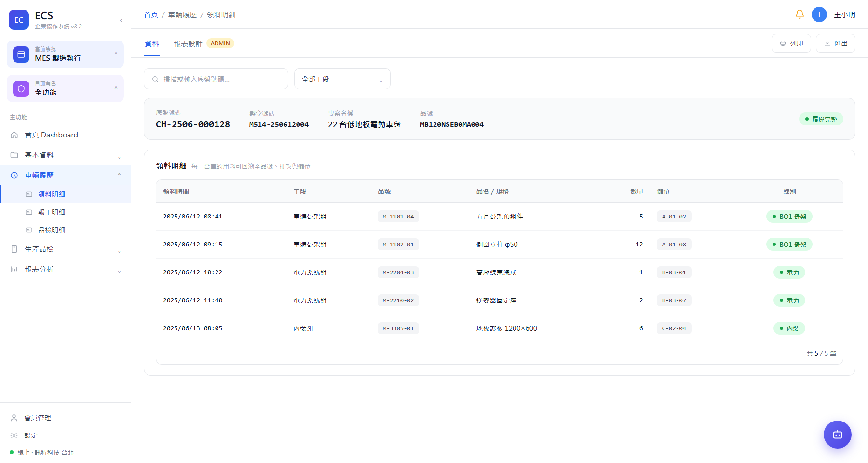Click the 全功能 role icon
Image resolution: width=868 pixels, height=463 pixels.
[x=21, y=89]
